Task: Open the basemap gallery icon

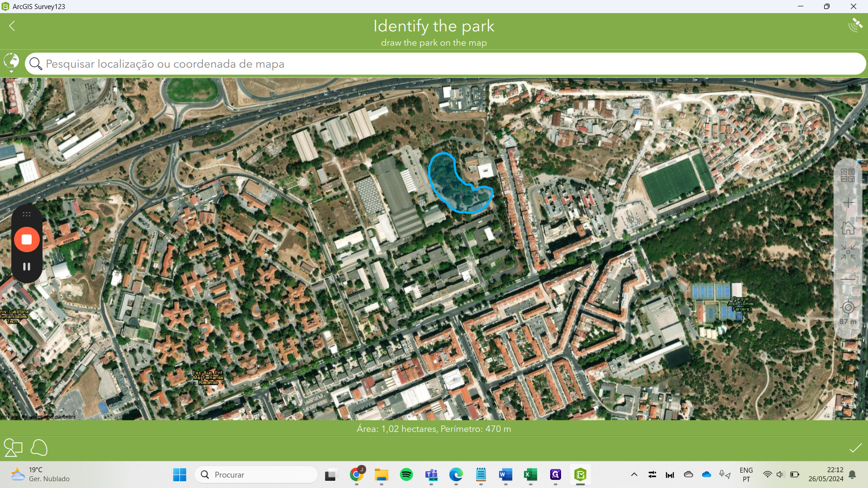Action: 848,175
